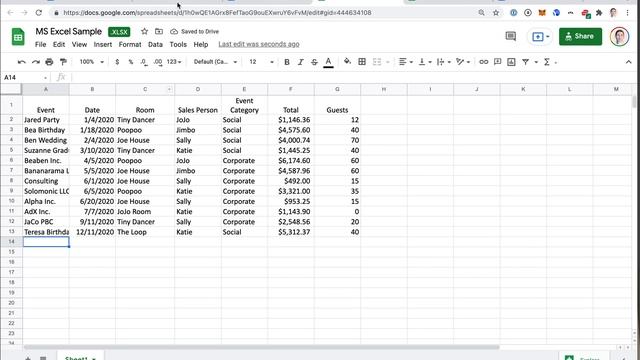Star the MS Excel Sample document
Image resolution: width=640 pixels, height=360 pixels.
(144, 31)
